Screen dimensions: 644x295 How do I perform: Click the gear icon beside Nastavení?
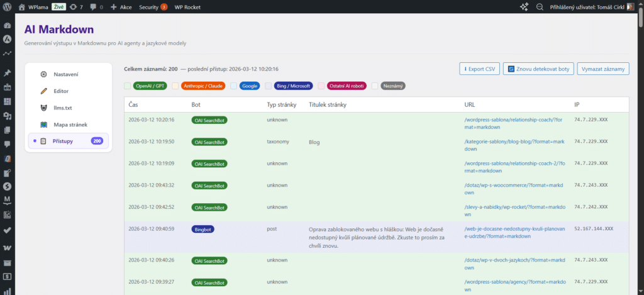click(x=43, y=74)
